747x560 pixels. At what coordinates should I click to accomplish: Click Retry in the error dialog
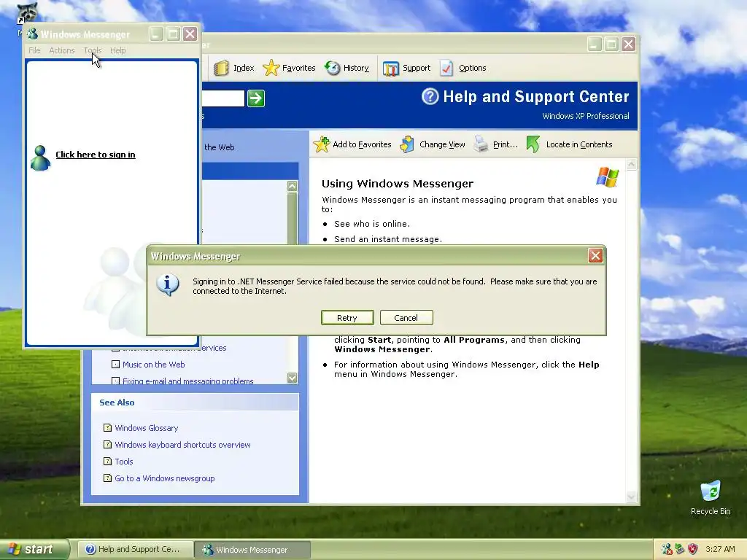[347, 318]
